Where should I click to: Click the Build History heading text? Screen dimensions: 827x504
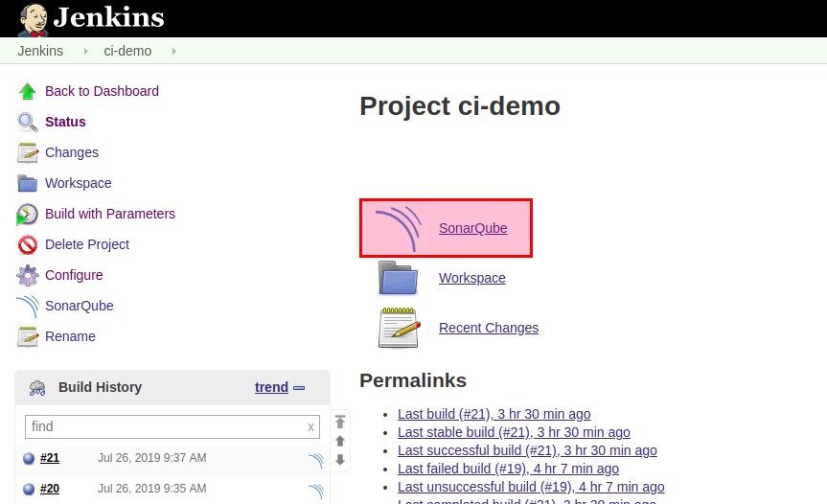(x=101, y=387)
